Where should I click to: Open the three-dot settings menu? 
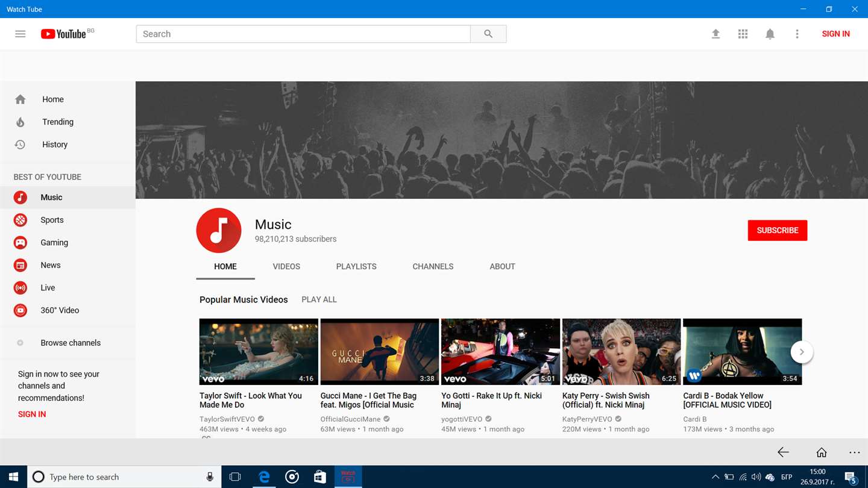tap(797, 34)
